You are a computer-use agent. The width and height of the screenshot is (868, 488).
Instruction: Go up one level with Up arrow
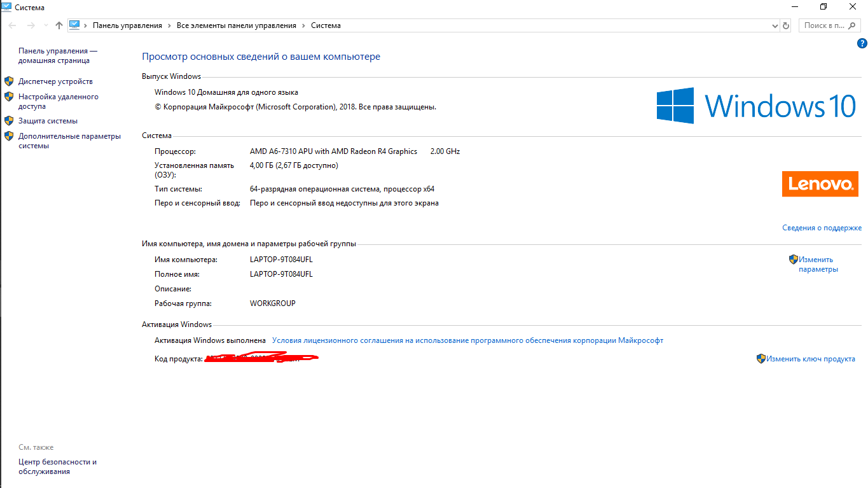click(x=59, y=25)
